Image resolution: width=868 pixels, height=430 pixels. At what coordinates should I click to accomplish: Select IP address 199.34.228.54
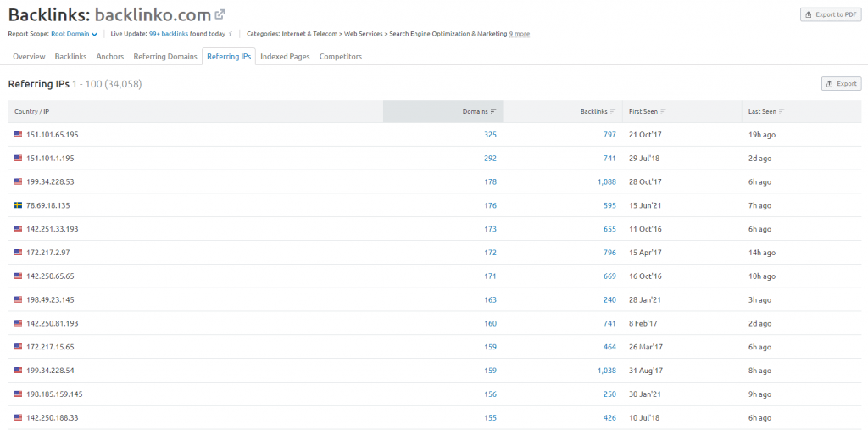point(50,371)
